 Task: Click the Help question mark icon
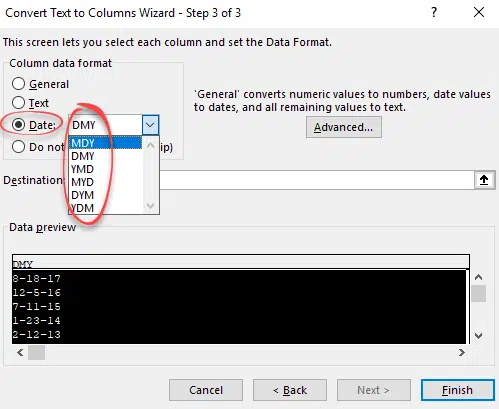pos(434,13)
